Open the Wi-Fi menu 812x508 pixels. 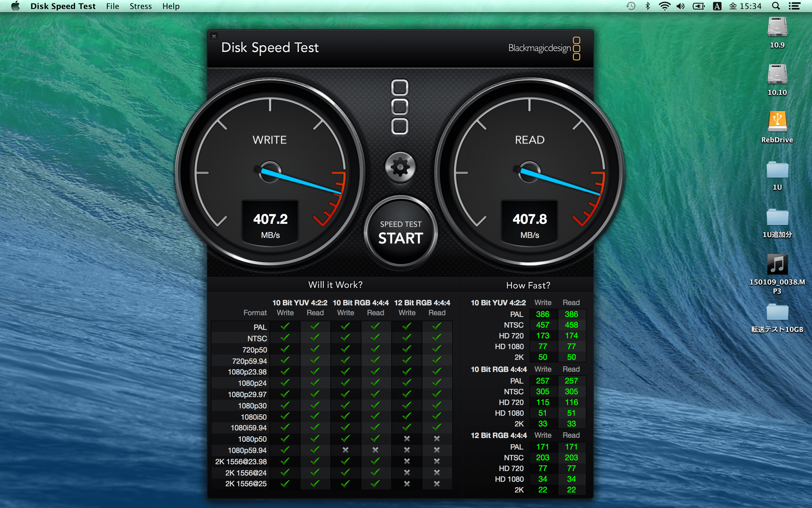click(664, 6)
